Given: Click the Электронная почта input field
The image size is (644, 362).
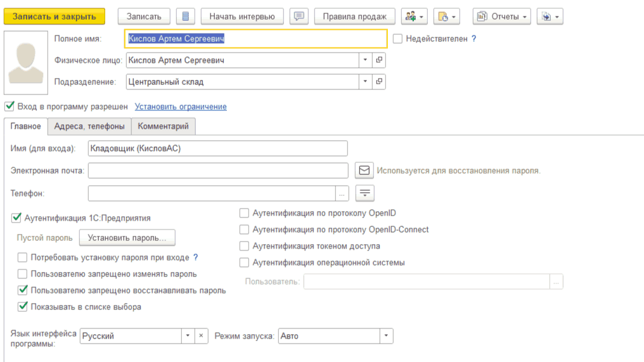Looking at the screenshot, I should pos(218,171).
